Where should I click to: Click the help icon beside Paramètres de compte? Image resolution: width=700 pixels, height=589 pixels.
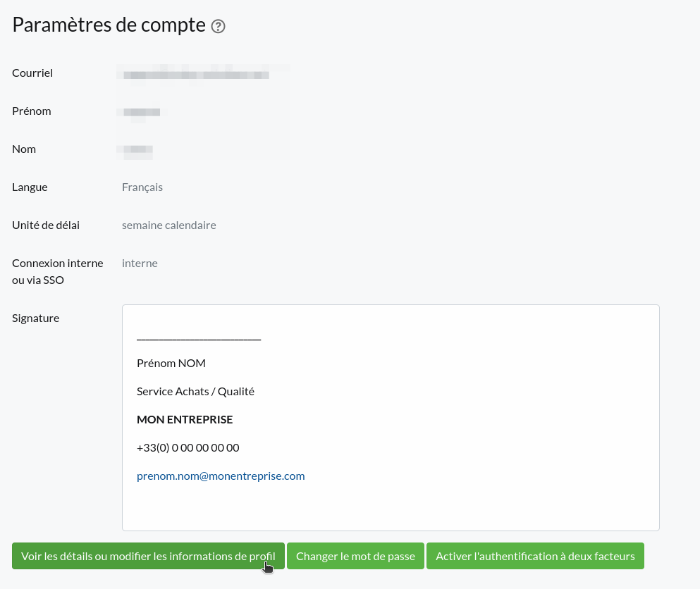[219, 27]
